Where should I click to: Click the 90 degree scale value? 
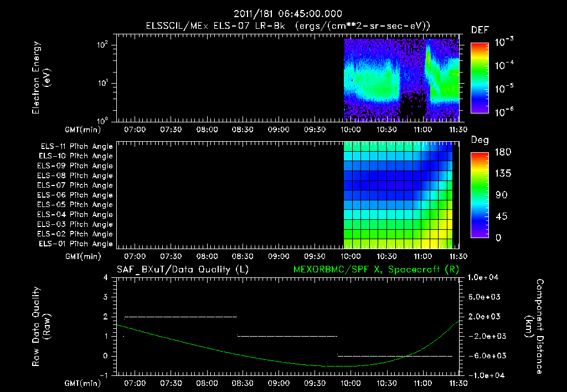coord(502,195)
